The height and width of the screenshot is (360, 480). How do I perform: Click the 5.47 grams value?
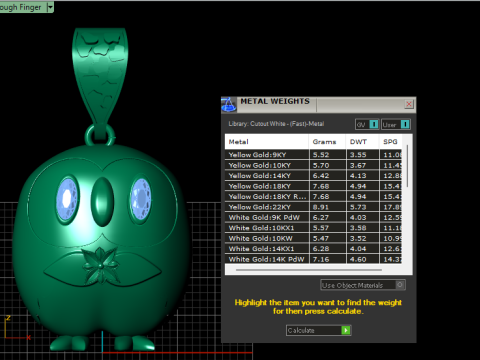tap(321, 238)
